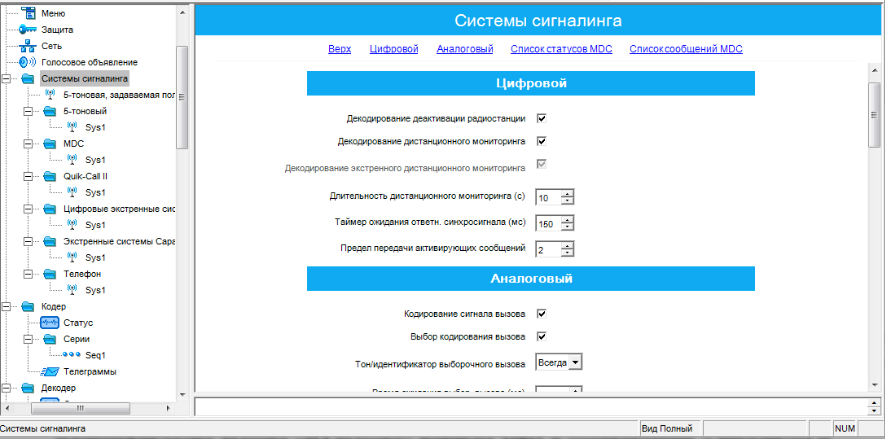Click the greyed Декодирование экстренного дистанционного мониторинга checkbox
The image size is (885, 439).
542,164
